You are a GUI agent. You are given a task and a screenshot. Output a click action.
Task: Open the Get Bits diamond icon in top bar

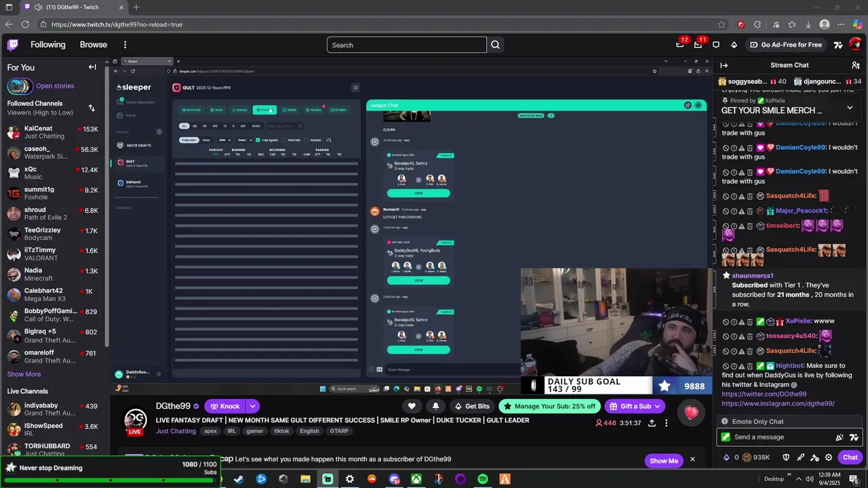click(x=734, y=45)
